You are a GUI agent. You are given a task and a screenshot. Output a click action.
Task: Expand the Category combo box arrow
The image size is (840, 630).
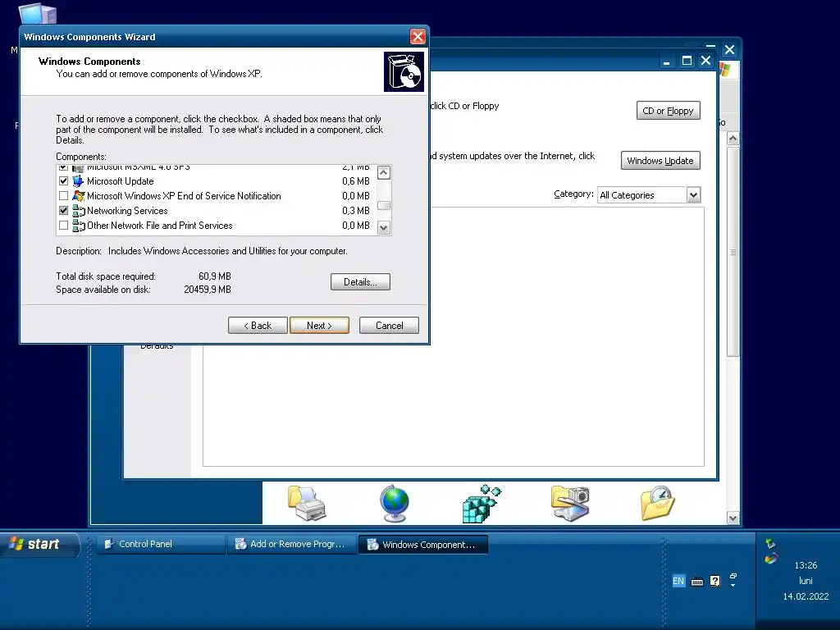(693, 195)
